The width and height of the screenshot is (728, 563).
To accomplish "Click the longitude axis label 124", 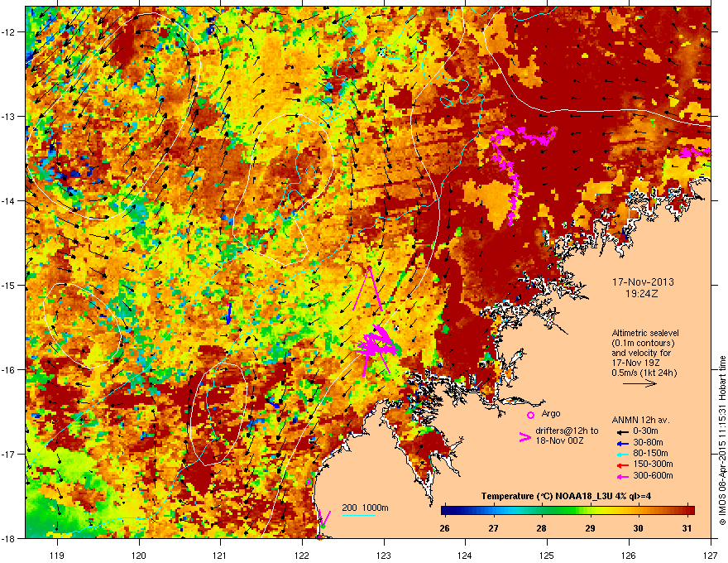I will point(465,555).
